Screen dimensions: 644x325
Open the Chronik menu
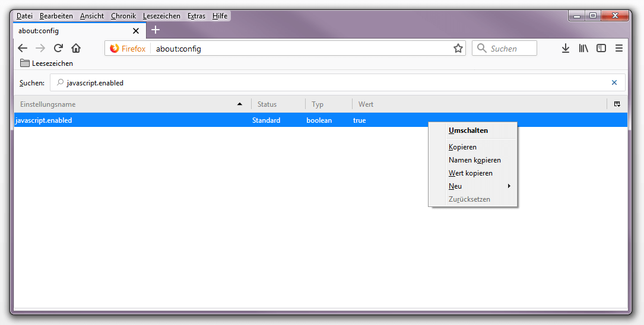pyautogui.click(x=123, y=16)
